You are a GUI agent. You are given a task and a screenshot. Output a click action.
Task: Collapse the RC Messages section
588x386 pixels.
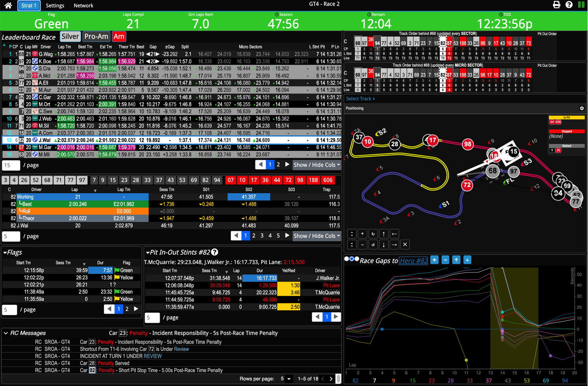[6, 333]
